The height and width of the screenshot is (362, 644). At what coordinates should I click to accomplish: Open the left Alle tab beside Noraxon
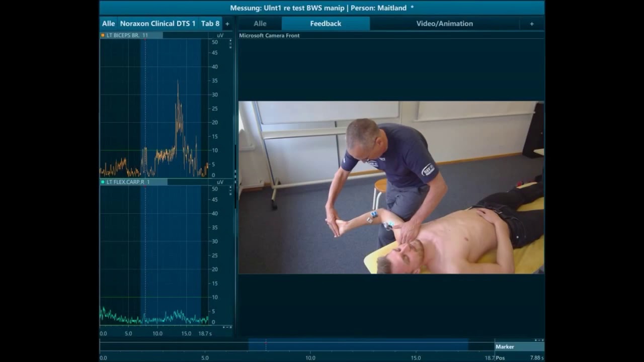(x=108, y=24)
